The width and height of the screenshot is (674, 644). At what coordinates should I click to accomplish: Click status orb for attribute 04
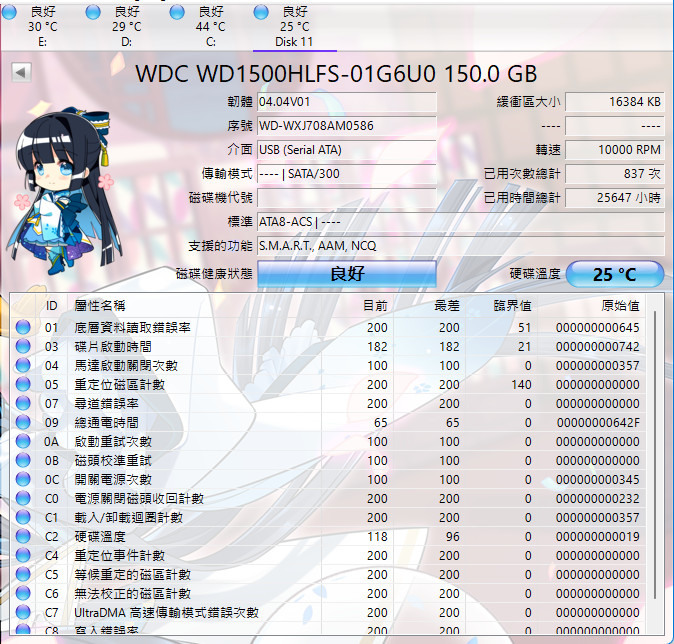(23, 365)
